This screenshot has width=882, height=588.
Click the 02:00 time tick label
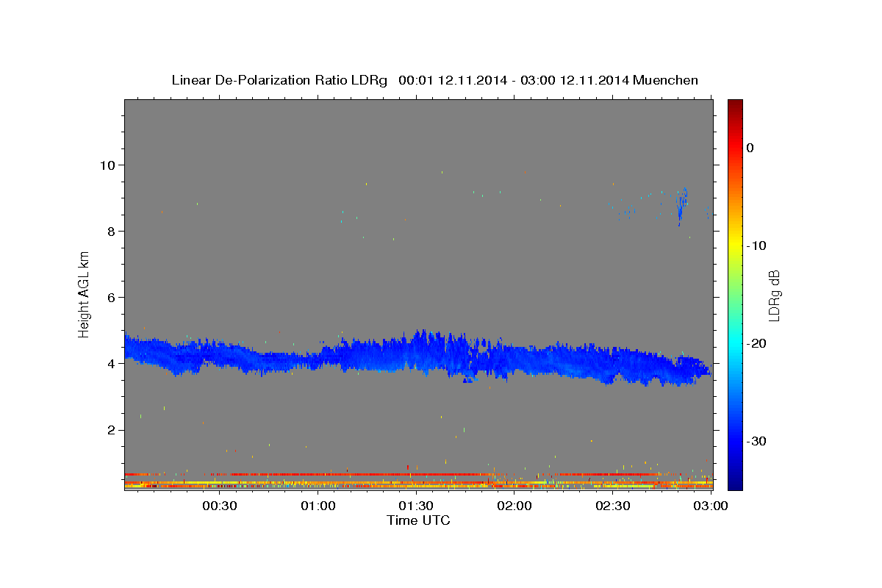514,506
